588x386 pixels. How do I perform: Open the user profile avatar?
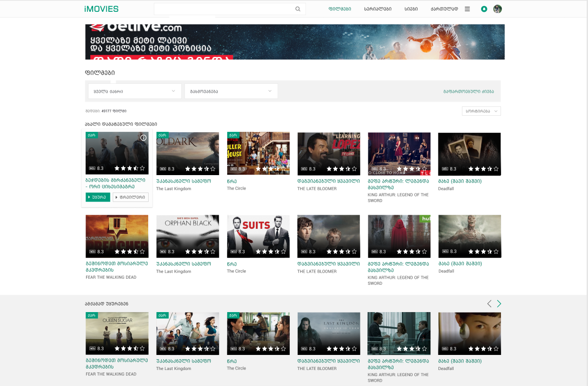pyautogui.click(x=497, y=9)
